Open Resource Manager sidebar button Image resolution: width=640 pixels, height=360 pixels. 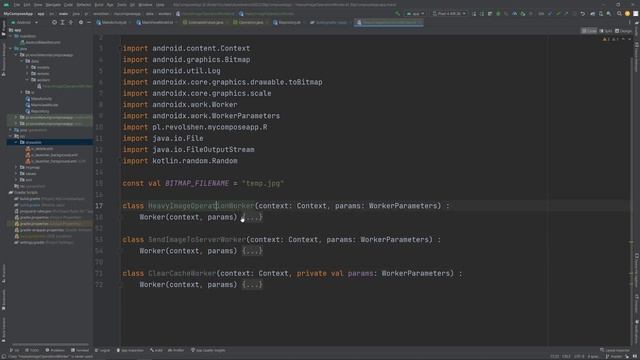(4, 59)
